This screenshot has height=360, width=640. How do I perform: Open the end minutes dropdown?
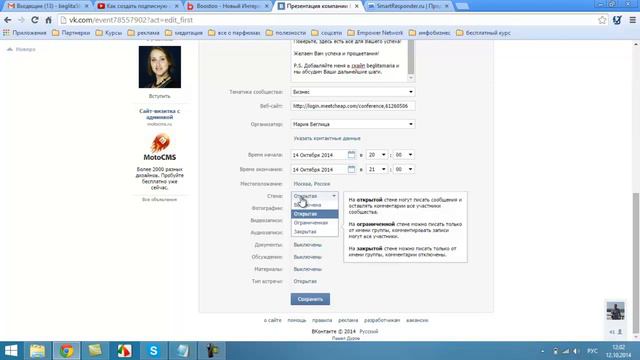pos(404,169)
